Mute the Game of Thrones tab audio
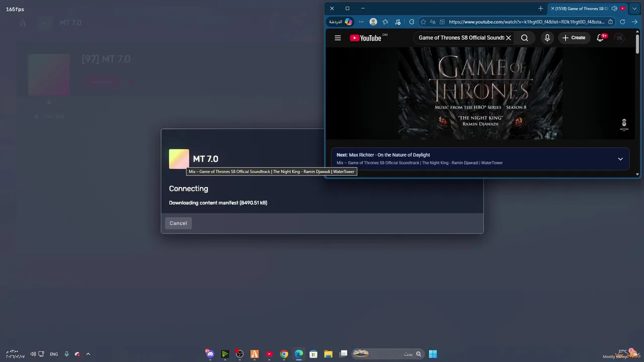 pyautogui.click(x=614, y=9)
